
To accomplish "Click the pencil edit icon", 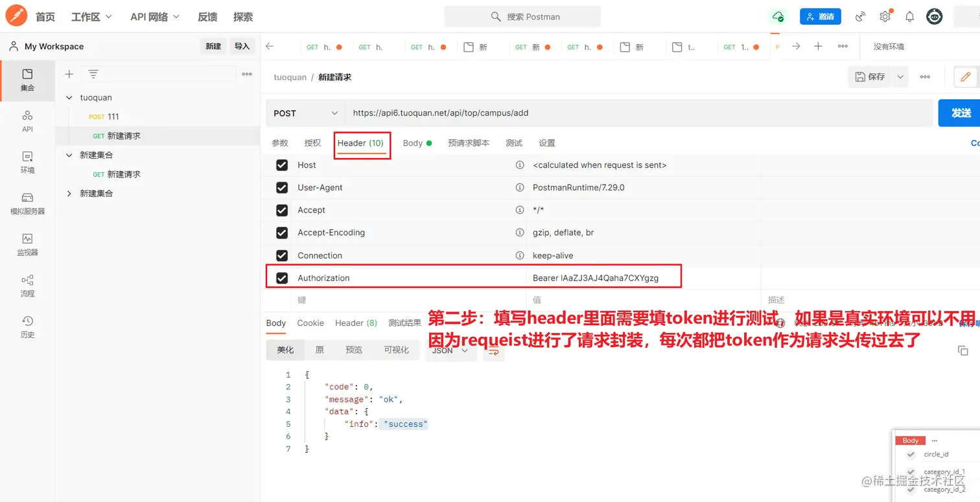I will pyautogui.click(x=965, y=76).
